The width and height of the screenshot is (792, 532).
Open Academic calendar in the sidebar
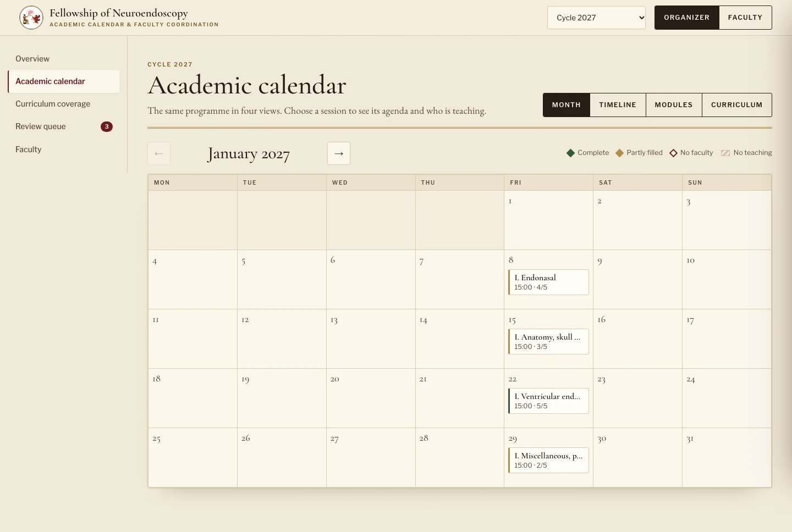coord(63,81)
